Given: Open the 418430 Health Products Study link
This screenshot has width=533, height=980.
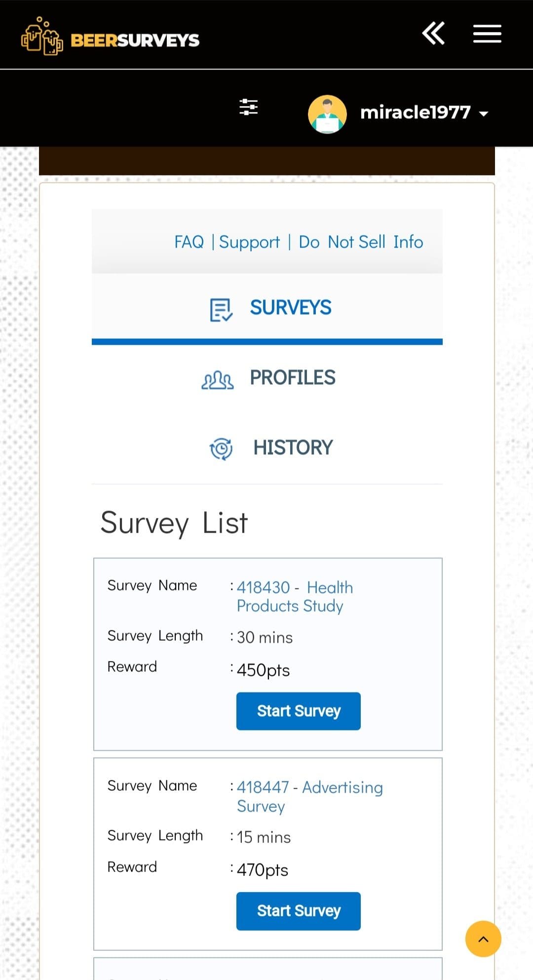Looking at the screenshot, I should [295, 596].
